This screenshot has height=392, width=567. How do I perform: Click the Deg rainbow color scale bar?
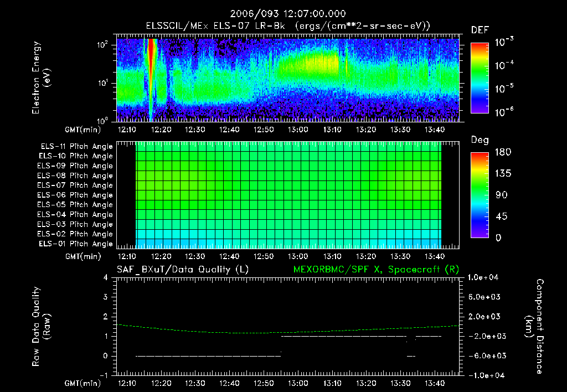480,195
